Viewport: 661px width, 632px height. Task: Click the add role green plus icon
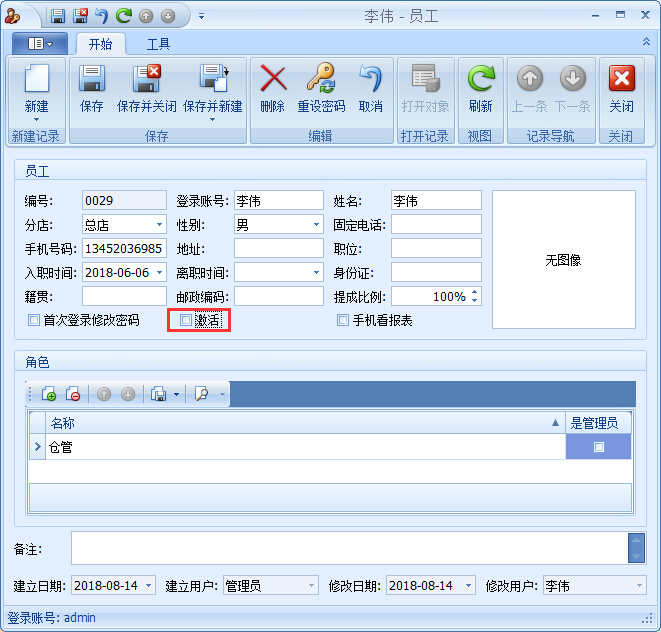[x=49, y=394]
